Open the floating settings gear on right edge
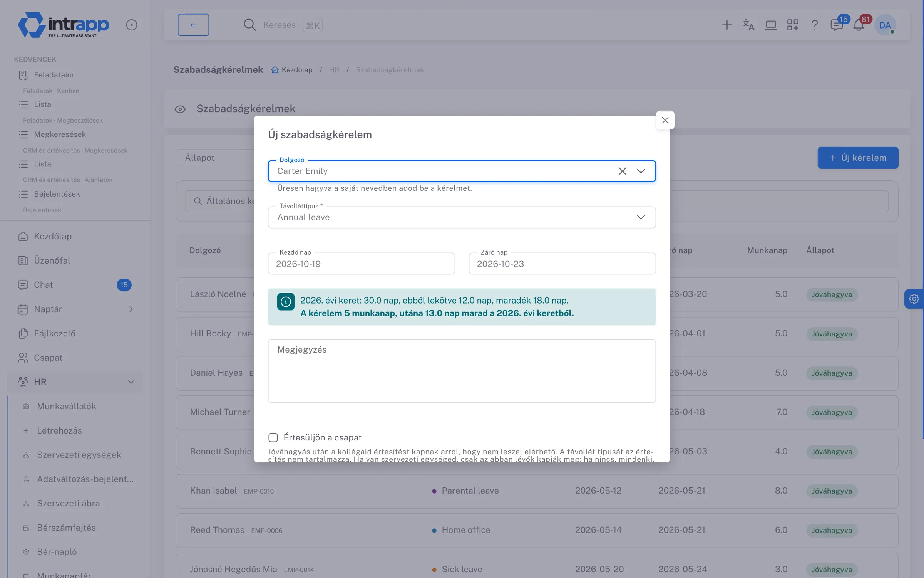 [x=914, y=299]
